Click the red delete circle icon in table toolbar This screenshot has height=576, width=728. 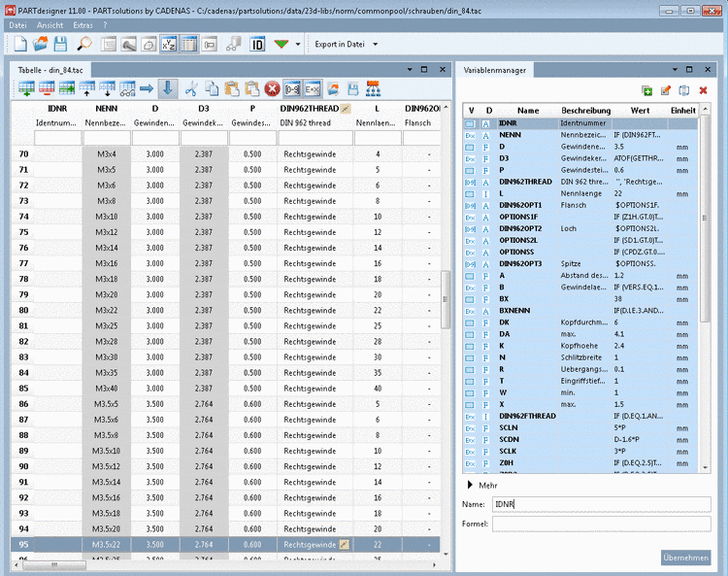coord(272,88)
